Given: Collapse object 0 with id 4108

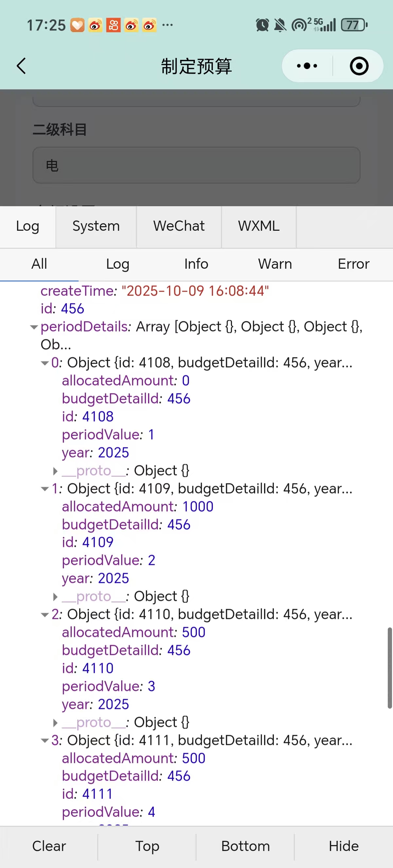Looking at the screenshot, I should pyautogui.click(x=45, y=363).
